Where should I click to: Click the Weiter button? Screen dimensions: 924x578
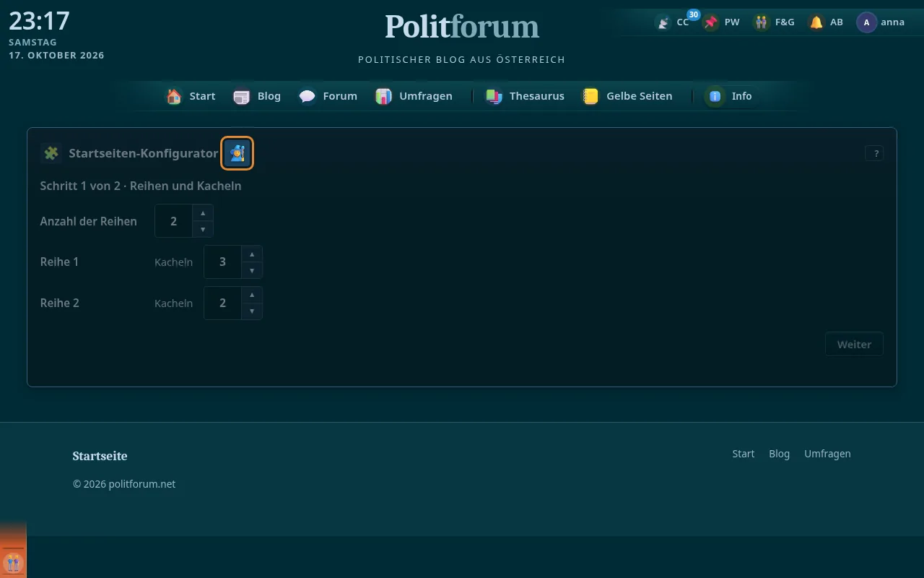tap(854, 345)
